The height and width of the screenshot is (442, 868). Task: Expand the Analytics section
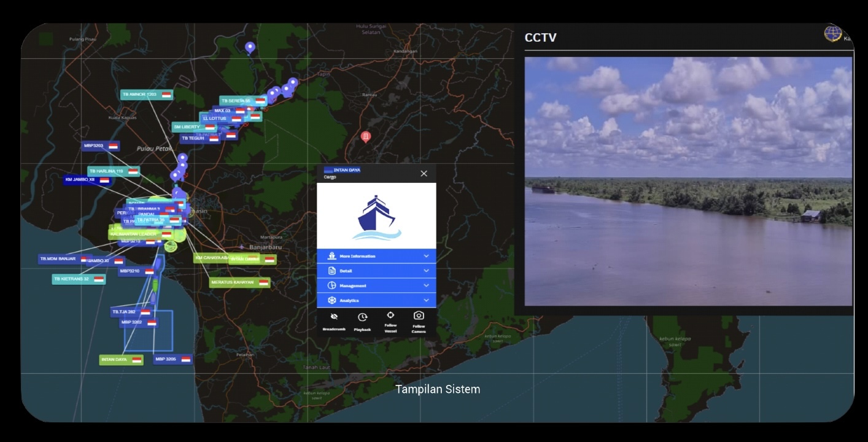[376, 300]
